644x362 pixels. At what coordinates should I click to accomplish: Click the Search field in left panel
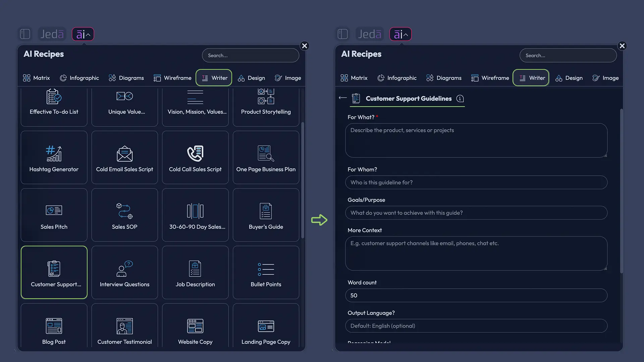tap(251, 55)
